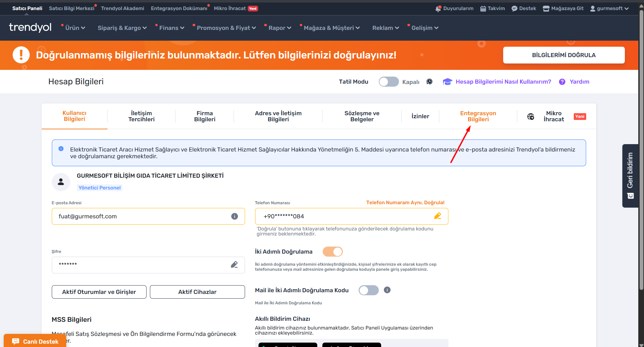
Task: Click the Takvim calendar icon
Action: (483, 9)
